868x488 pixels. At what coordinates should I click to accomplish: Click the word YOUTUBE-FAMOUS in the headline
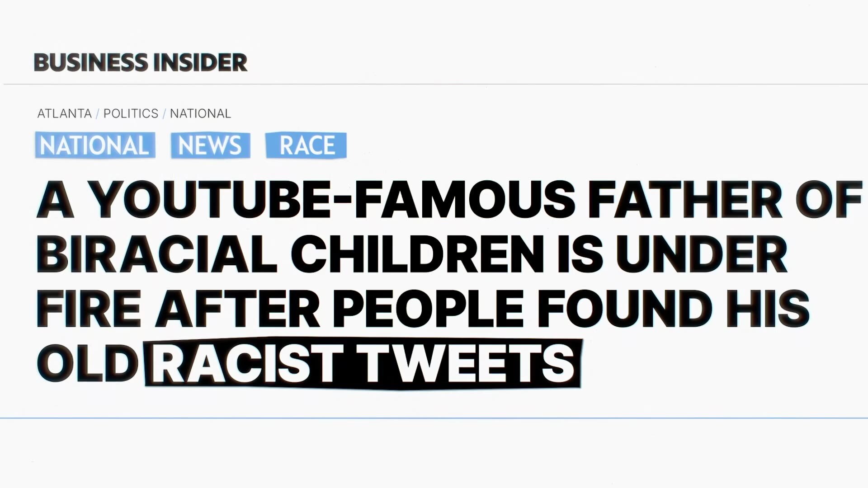[x=332, y=199]
